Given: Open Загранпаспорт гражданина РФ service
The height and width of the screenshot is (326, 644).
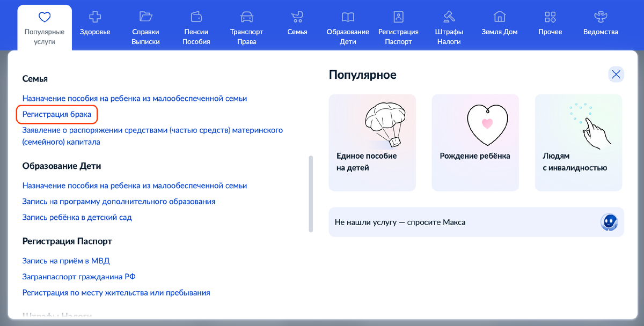Looking at the screenshot, I should tap(78, 276).
